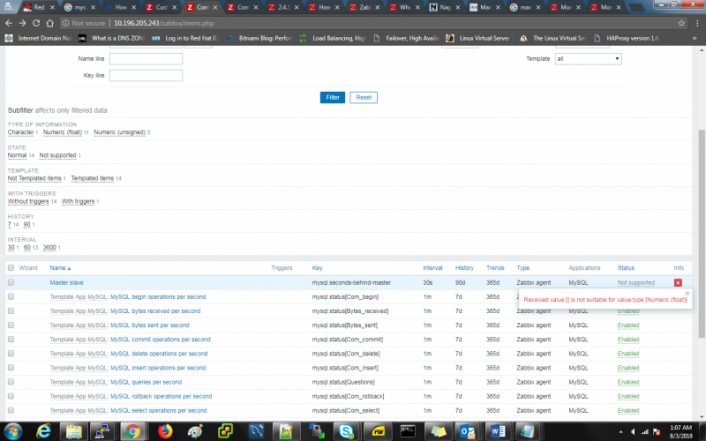Go back to the previous page
The width and height of the screenshot is (706, 441).
coord(9,23)
